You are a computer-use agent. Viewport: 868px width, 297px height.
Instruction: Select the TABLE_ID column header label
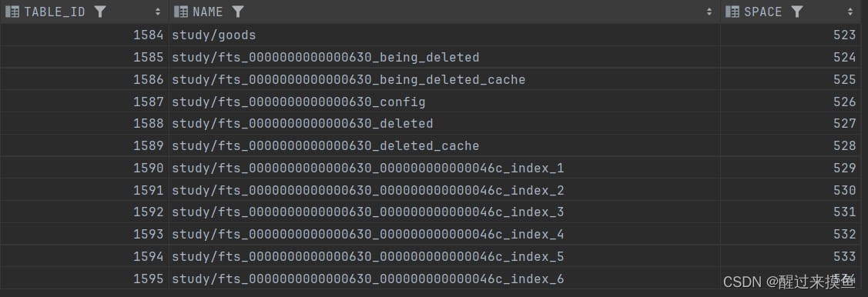click(x=54, y=12)
